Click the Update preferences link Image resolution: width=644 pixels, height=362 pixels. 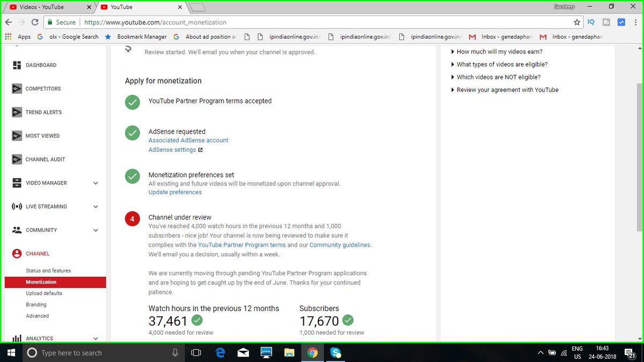click(175, 192)
